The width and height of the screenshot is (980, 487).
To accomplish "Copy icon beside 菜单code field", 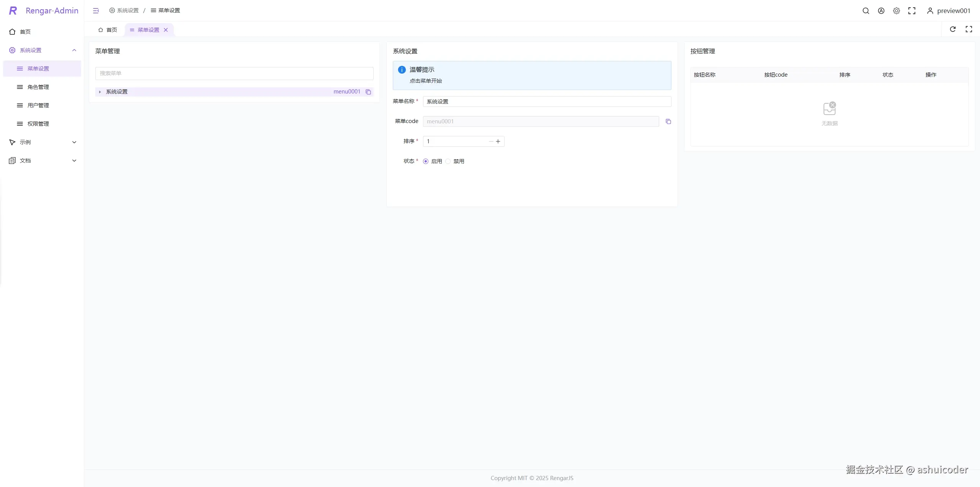I will 668,121.
